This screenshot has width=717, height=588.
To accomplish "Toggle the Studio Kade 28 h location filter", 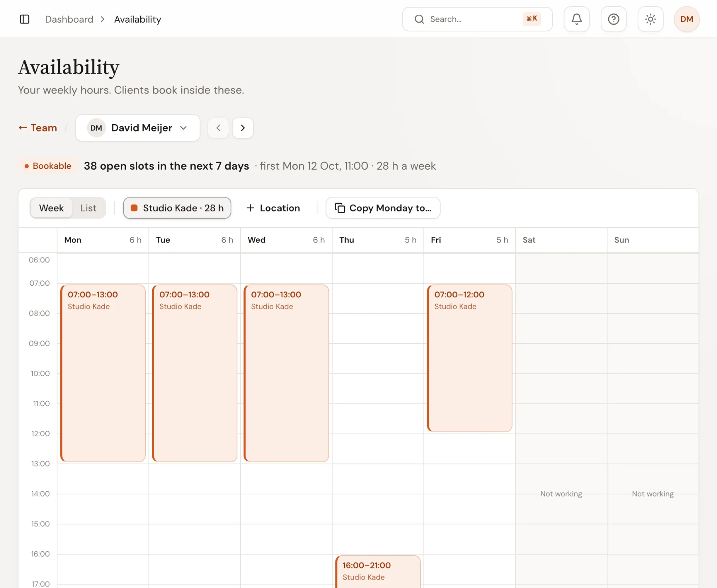I will coord(177,208).
